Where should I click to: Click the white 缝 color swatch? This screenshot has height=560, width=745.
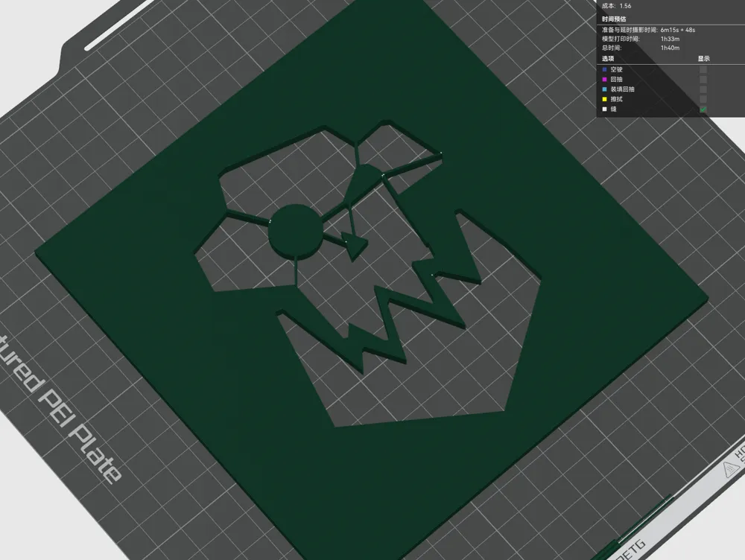[x=604, y=109]
